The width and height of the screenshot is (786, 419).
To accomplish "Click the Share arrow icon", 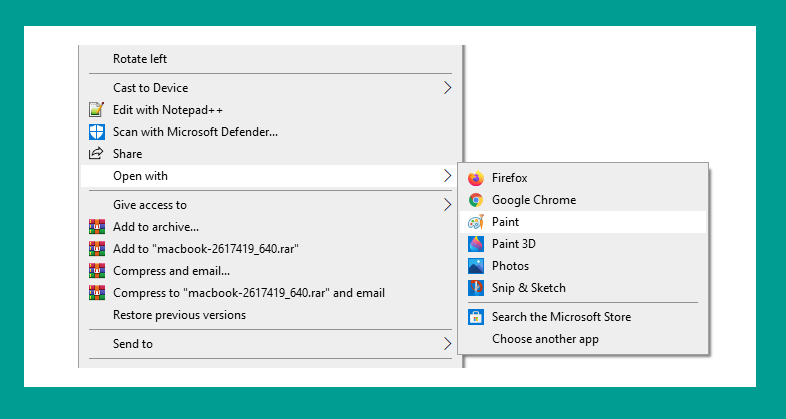I will click(x=96, y=153).
